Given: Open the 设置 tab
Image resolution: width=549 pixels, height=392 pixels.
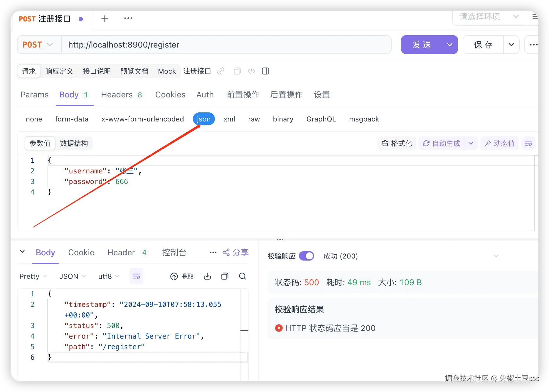Looking at the screenshot, I should (x=322, y=94).
